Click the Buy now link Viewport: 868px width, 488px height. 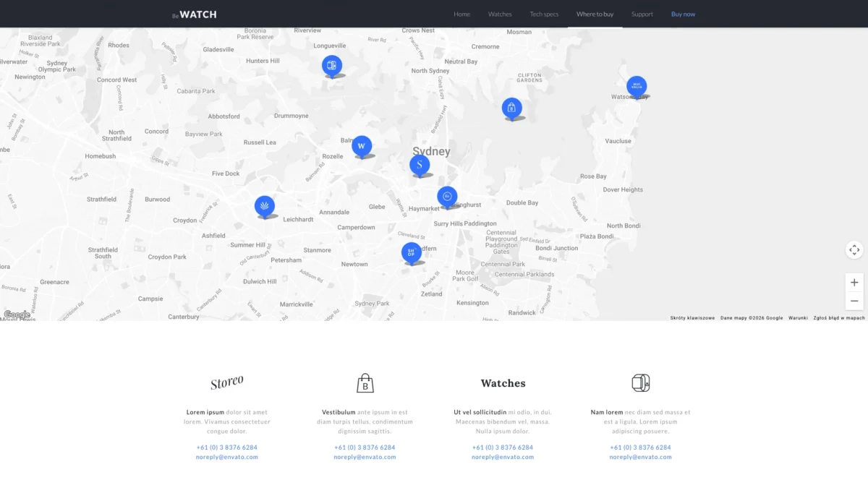[683, 14]
